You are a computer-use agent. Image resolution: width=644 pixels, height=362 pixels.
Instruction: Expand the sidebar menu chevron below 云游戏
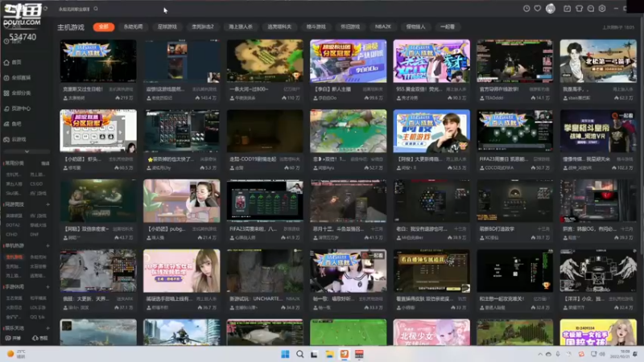[x=27, y=151]
